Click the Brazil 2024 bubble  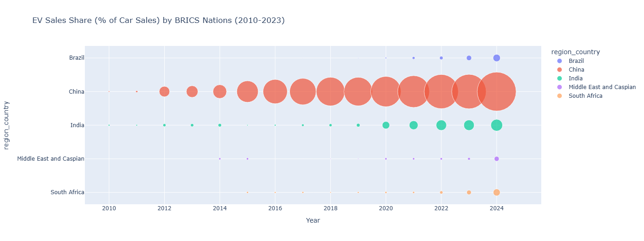[x=496, y=58]
